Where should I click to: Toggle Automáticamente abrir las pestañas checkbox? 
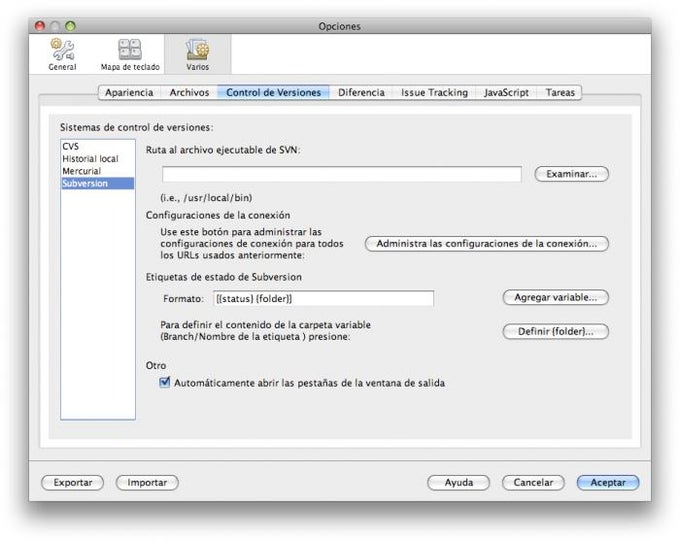pyautogui.click(x=165, y=382)
